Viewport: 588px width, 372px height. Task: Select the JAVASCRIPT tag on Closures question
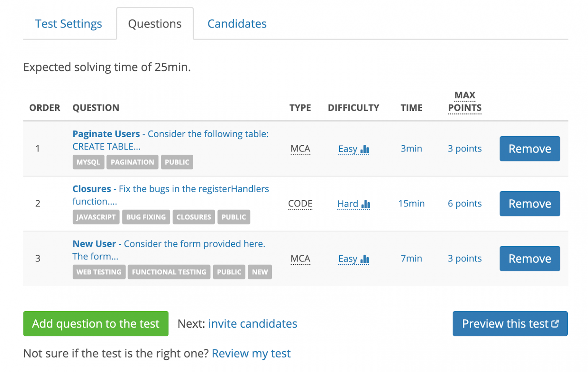pos(96,217)
